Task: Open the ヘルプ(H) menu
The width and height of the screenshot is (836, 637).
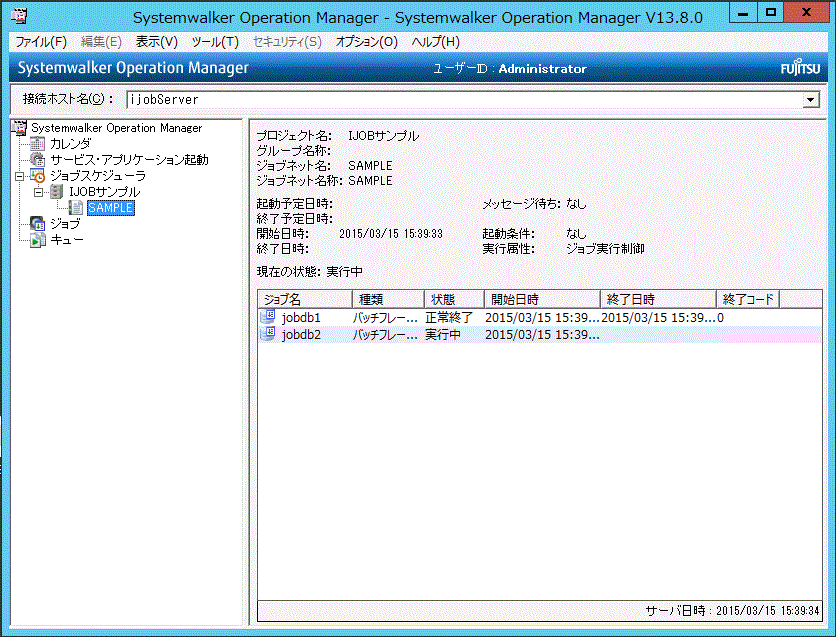Action: [x=435, y=42]
